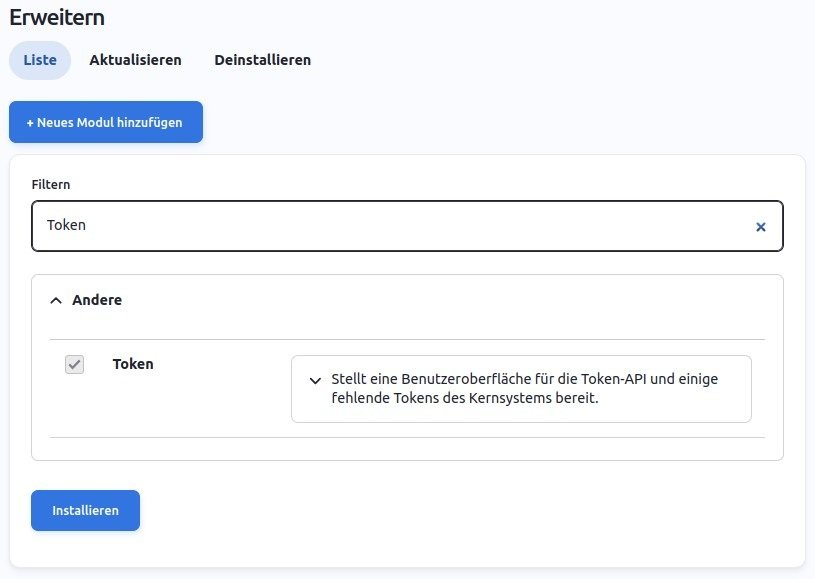
Task: Go to the Deinstallieren tab
Action: [x=262, y=60]
